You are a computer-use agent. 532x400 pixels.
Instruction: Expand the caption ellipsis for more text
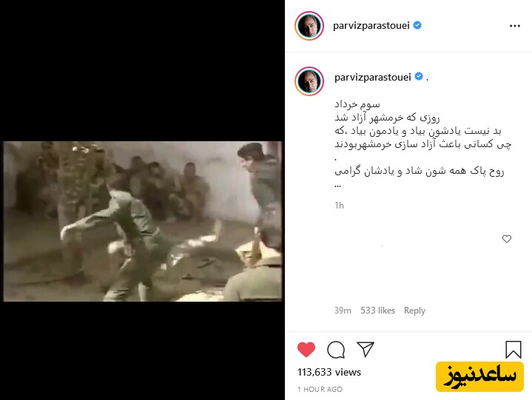(337, 186)
